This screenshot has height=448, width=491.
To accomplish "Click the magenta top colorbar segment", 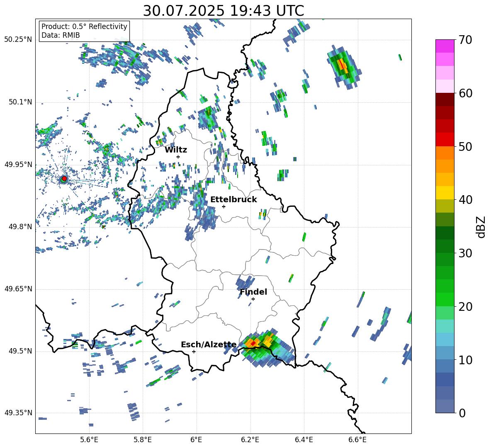I will [x=445, y=46].
